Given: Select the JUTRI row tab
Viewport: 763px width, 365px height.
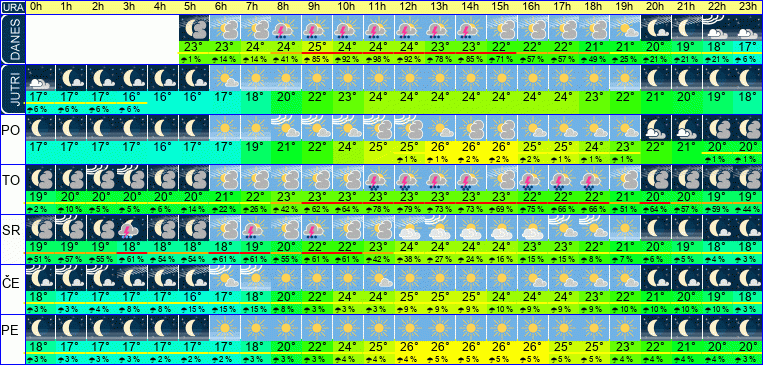Looking at the screenshot, I should pyautogui.click(x=12, y=90).
